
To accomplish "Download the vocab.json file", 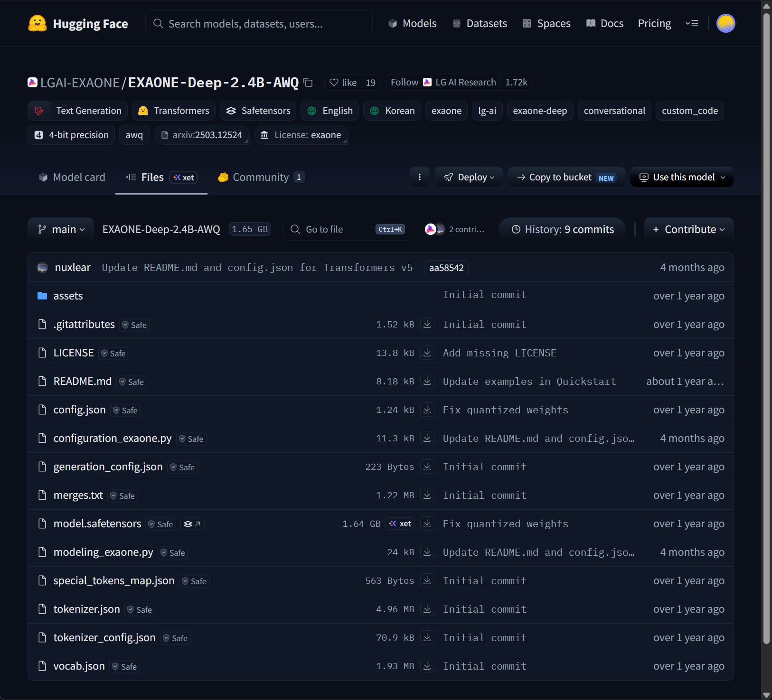I will coord(427,666).
